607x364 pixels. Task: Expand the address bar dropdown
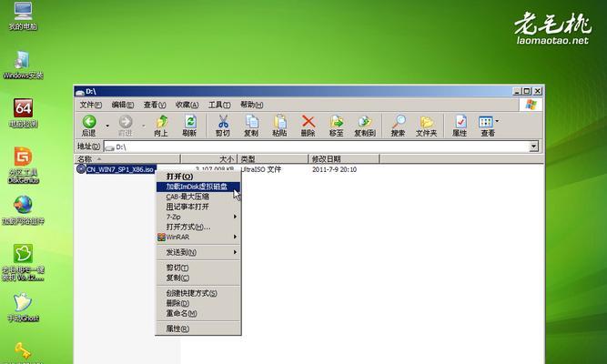click(534, 147)
